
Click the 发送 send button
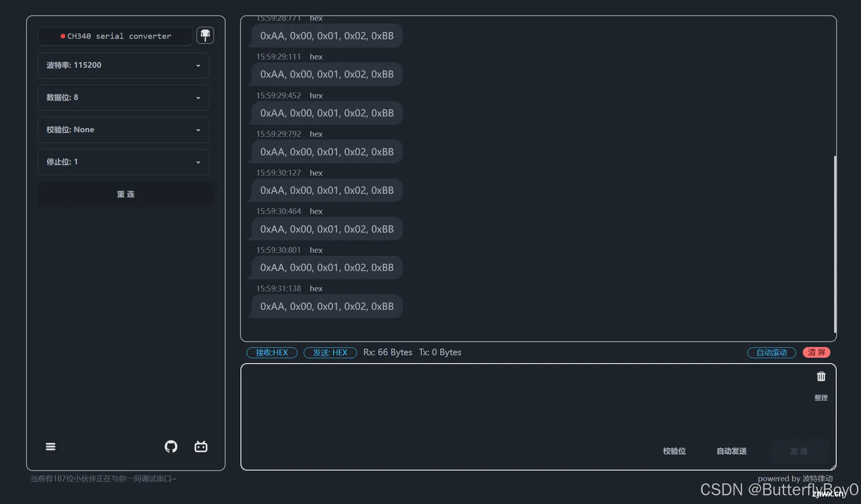pos(799,451)
